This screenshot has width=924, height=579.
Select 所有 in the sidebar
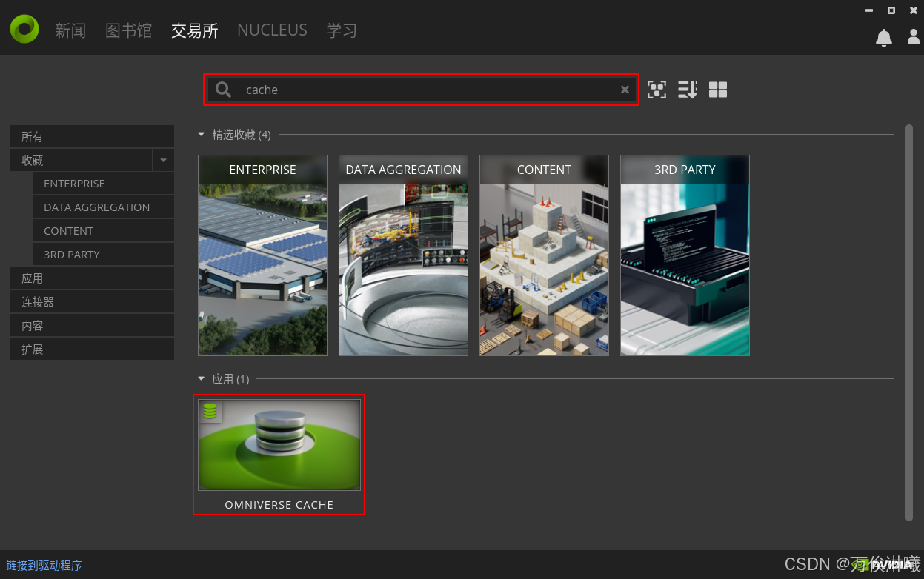tap(92, 137)
